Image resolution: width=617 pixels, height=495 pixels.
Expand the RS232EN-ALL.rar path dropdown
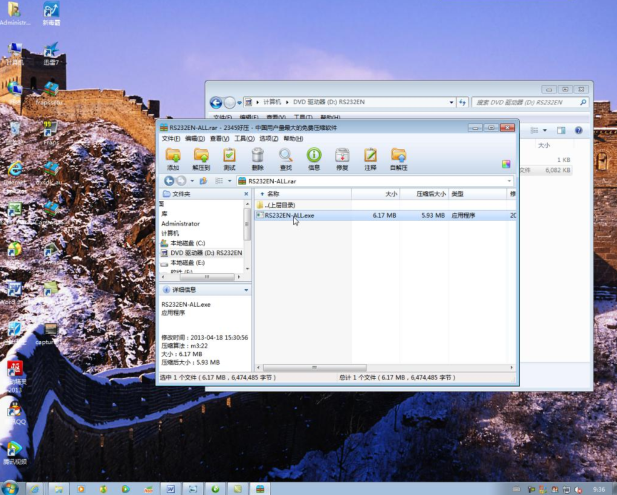(x=509, y=181)
